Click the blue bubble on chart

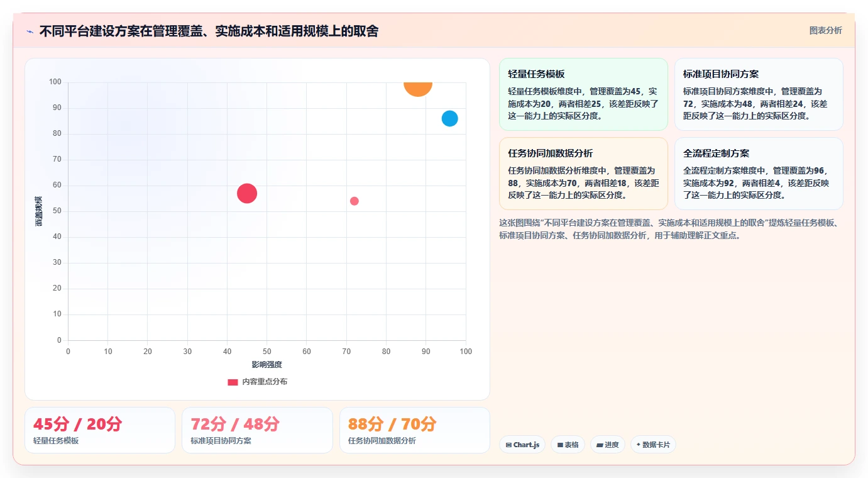coord(449,118)
